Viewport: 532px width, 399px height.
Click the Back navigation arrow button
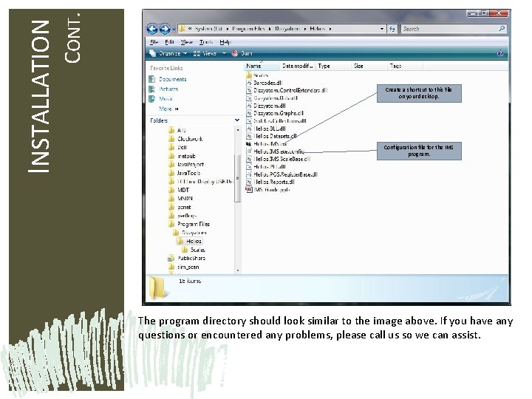[x=152, y=29]
